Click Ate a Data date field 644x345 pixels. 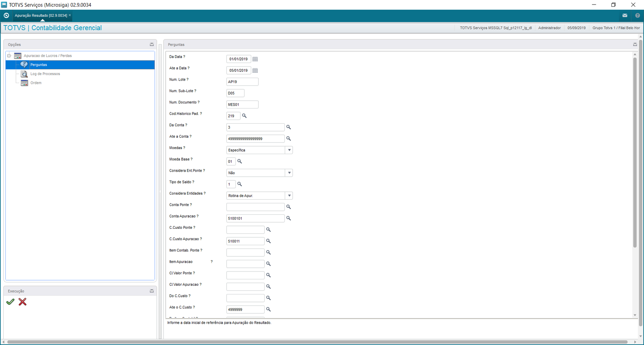(239, 71)
